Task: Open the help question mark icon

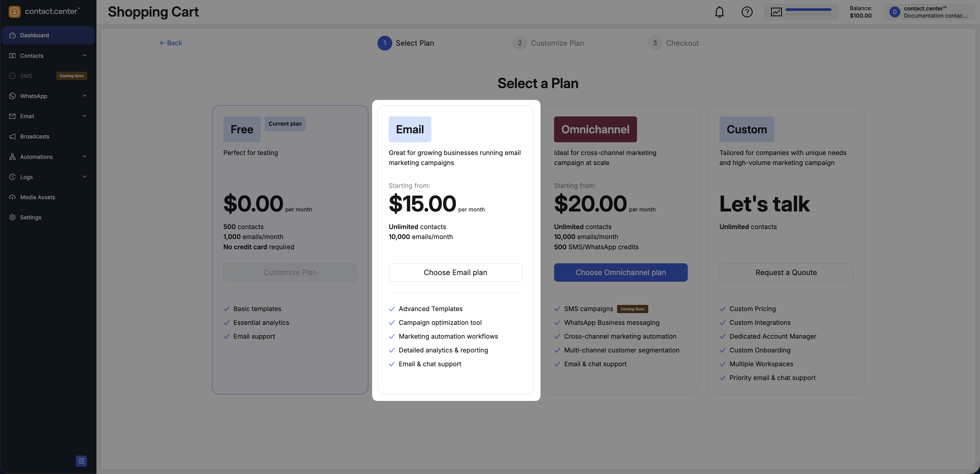Action: (x=747, y=12)
